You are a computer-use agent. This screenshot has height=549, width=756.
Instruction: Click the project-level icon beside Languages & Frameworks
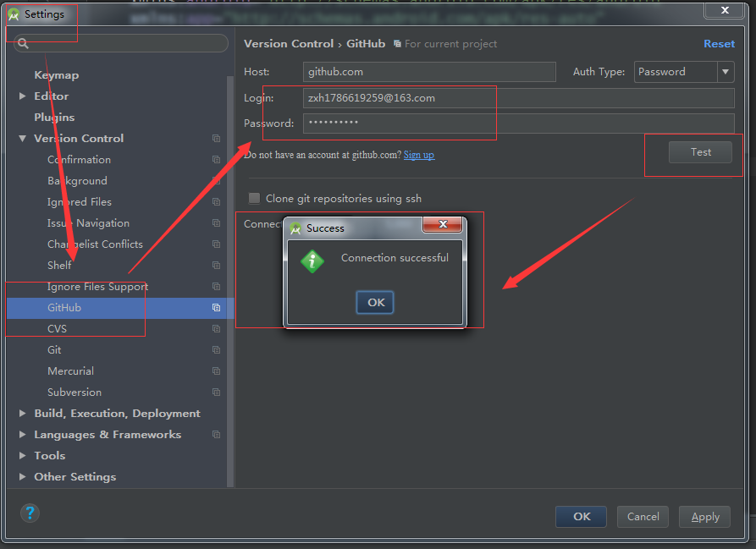tap(216, 435)
